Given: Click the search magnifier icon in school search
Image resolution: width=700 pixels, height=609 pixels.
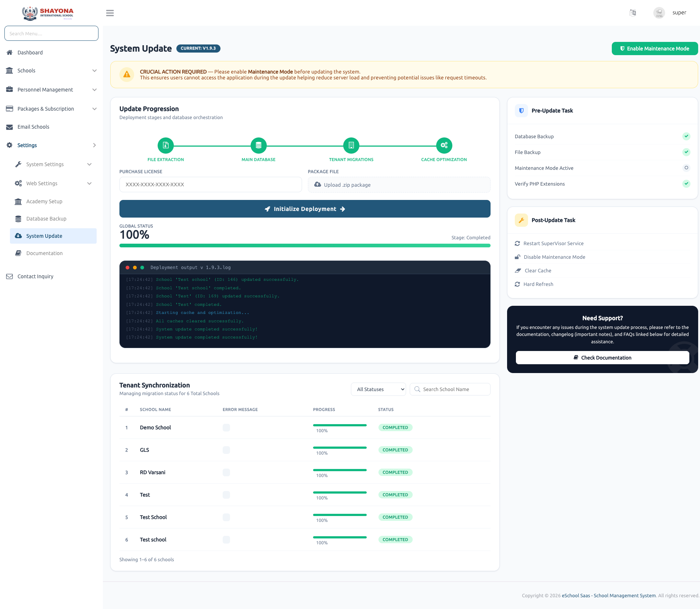Looking at the screenshot, I should coord(417,389).
